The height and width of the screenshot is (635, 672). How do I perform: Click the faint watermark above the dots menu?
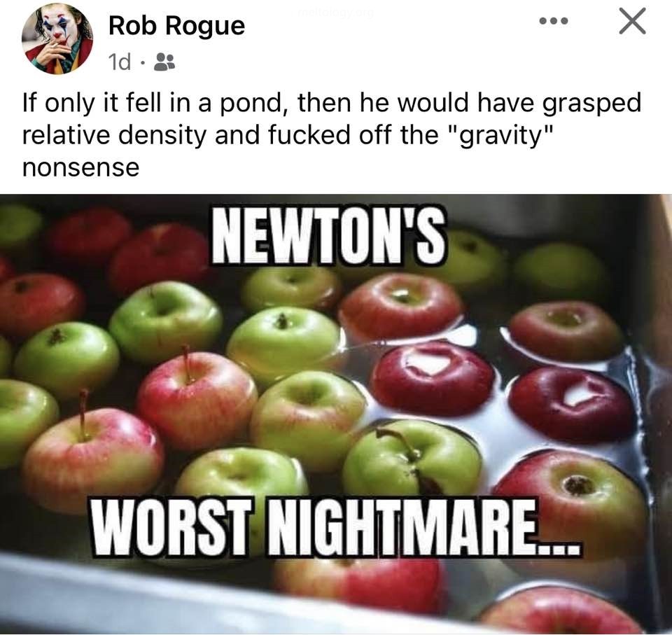pyautogui.click(x=335, y=13)
